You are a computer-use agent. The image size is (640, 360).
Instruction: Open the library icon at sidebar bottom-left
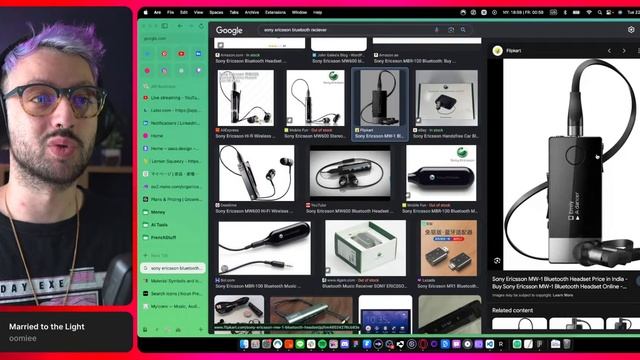145,329
